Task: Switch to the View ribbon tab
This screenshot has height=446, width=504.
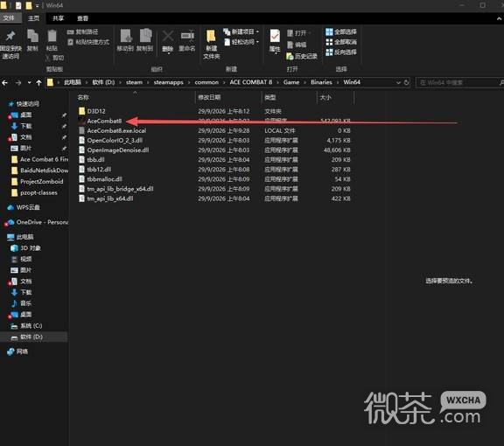Action: click(x=82, y=18)
